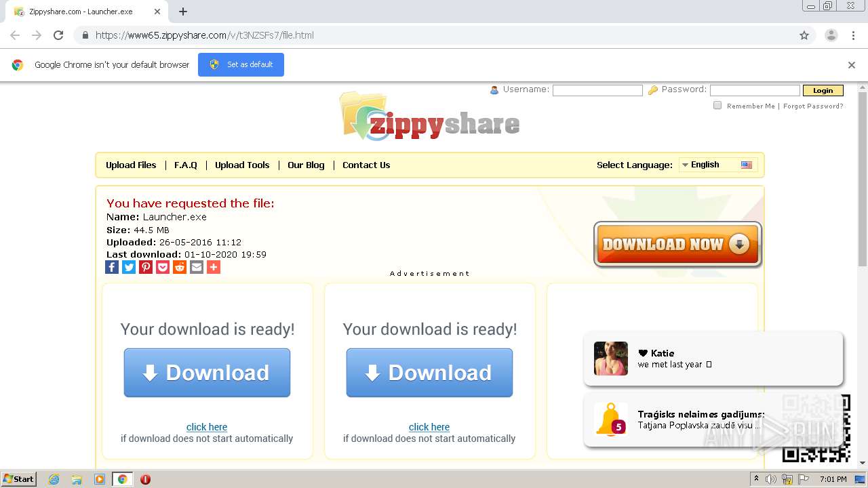Click Katie's profile photo notification

coord(610,359)
